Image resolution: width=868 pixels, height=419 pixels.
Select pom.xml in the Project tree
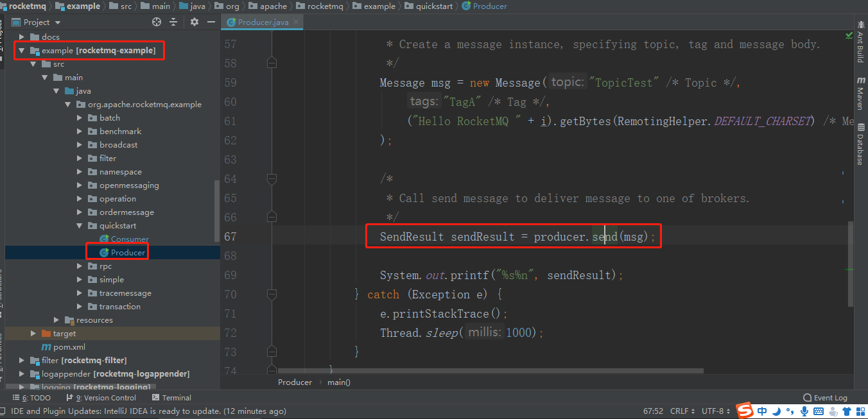click(x=64, y=347)
